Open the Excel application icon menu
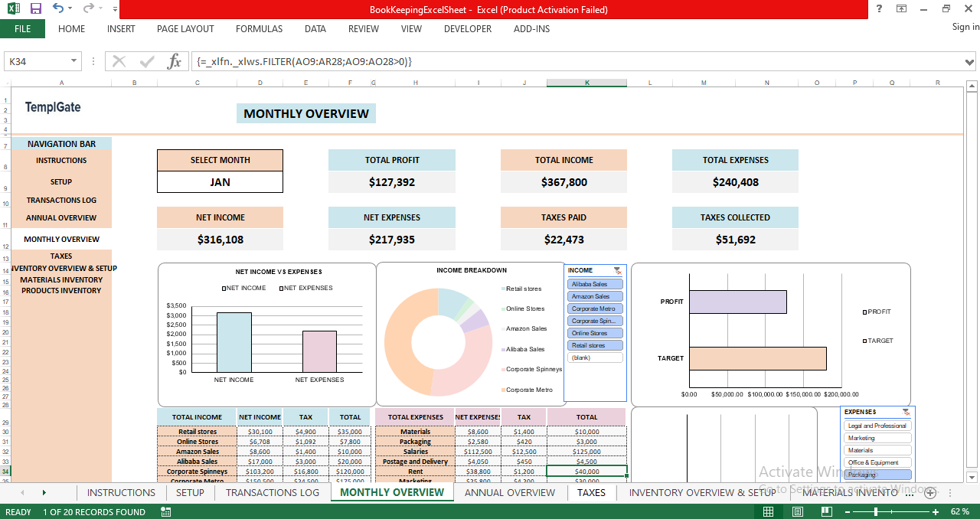Image resolution: width=980 pixels, height=519 pixels. point(13,9)
